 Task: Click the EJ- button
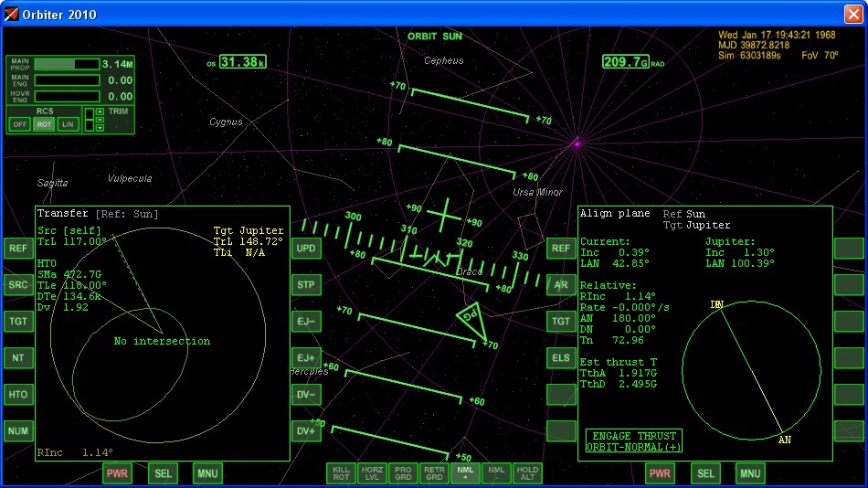306,322
